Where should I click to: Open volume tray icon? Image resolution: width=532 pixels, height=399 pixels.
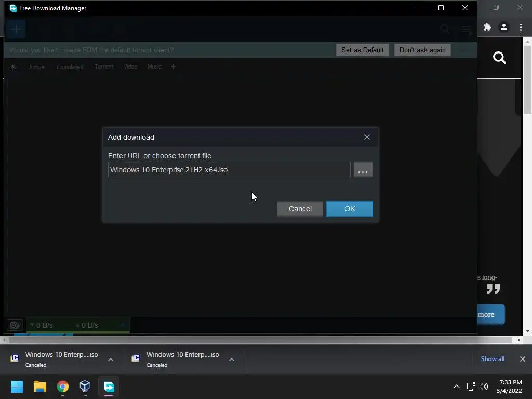(484, 387)
